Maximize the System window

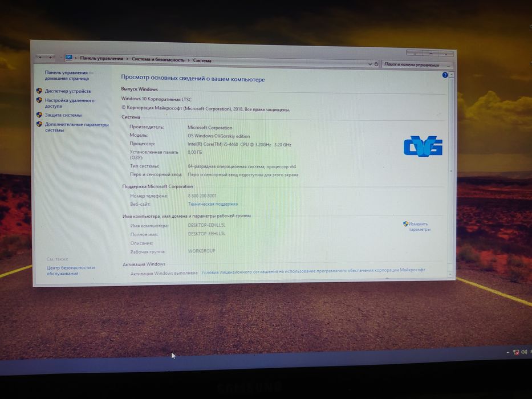tap(430, 53)
